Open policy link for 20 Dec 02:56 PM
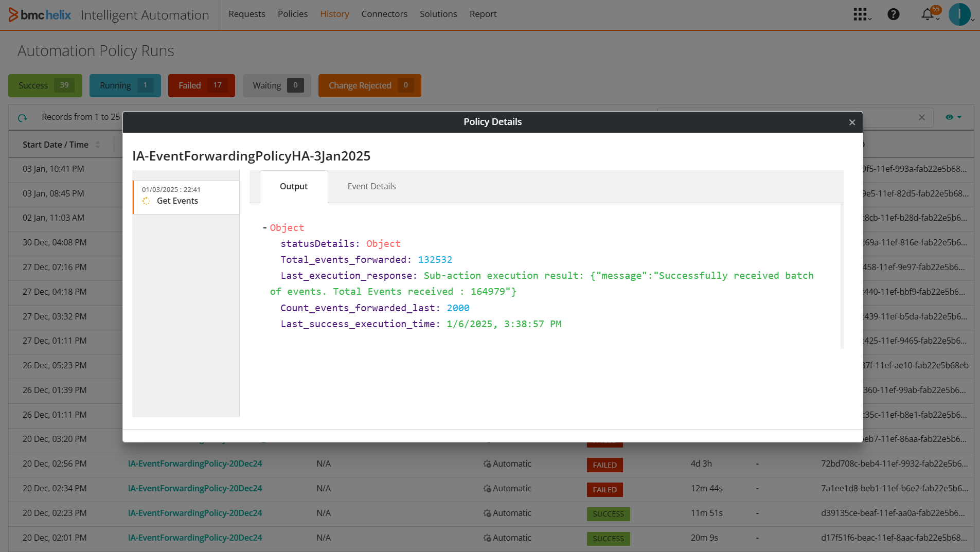The width and height of the screenshot is (980, 552). pos(195,464)
